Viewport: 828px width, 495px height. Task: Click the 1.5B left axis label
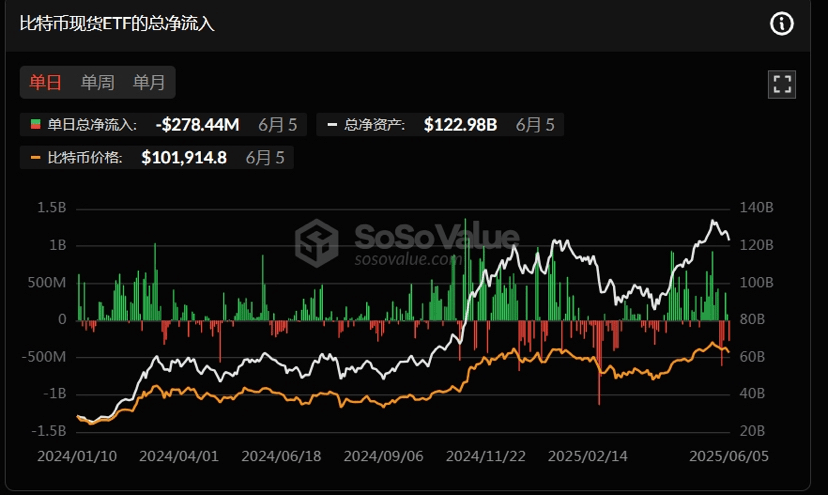(52, 208)
